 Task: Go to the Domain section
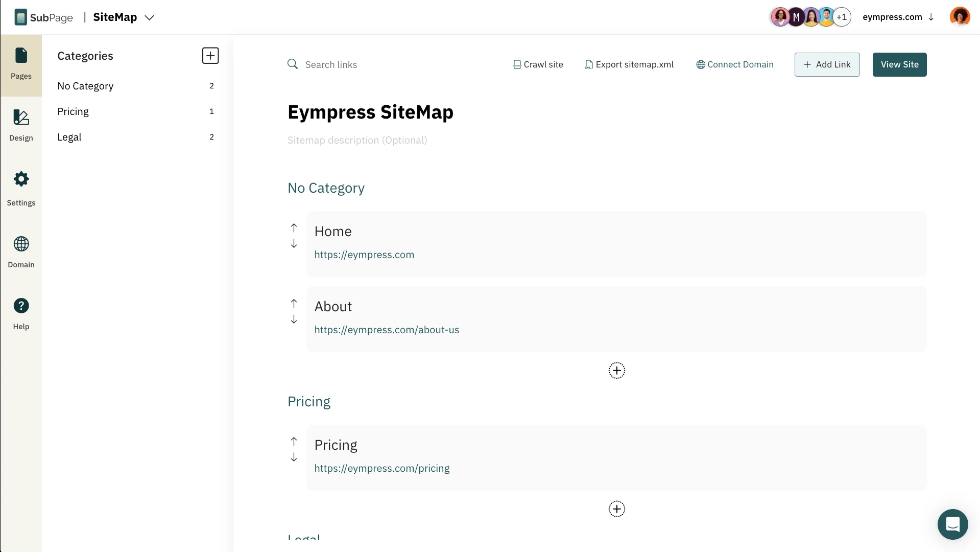coord(21,251)
